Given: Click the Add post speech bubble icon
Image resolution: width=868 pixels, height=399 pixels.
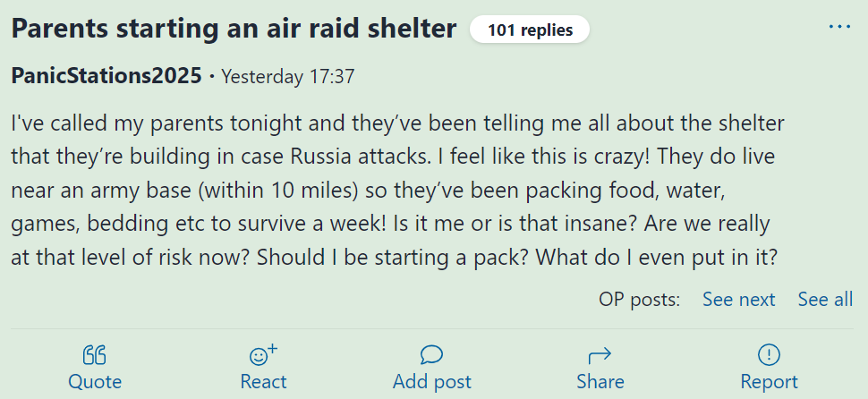Looking at the screenshot, I should 431,355.
